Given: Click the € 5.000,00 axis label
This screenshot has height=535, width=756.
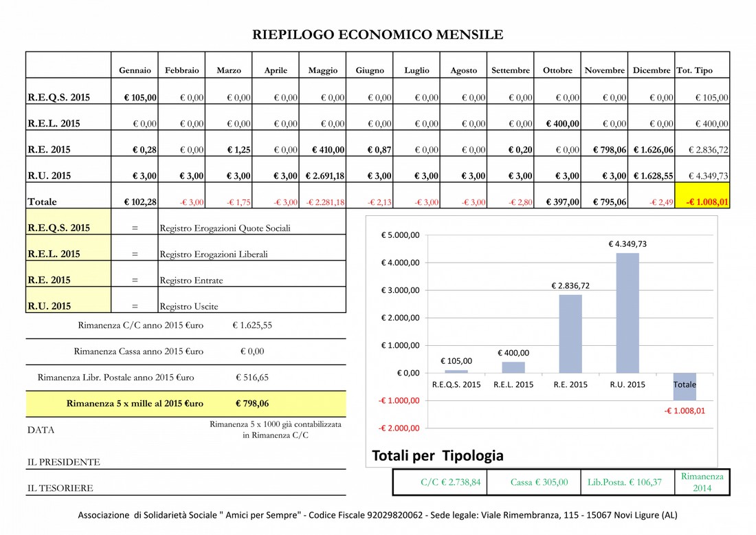Looking at the screenshot, I should (401, 235).
